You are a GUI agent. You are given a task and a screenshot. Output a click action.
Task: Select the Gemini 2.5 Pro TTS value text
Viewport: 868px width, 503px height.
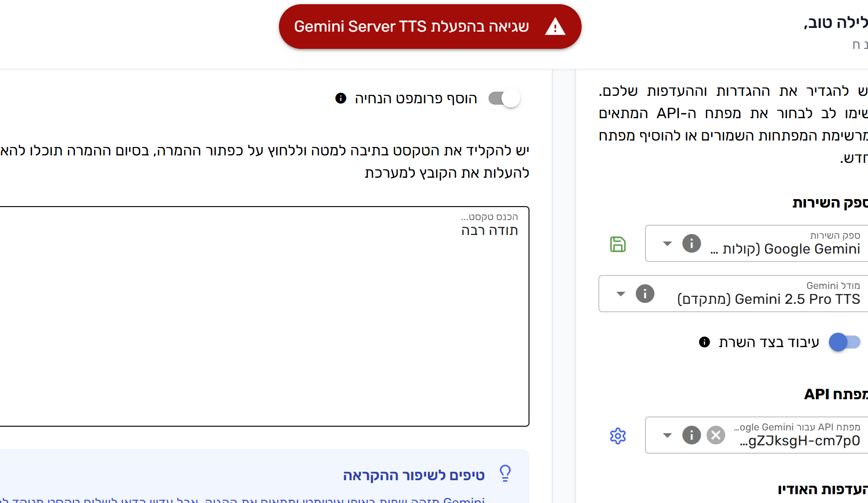[x=769, y=299]
